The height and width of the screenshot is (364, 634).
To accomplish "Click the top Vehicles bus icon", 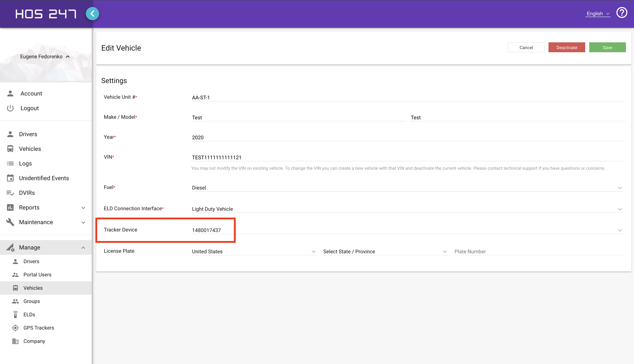I will pyautogui.click(x=10, y=149).
